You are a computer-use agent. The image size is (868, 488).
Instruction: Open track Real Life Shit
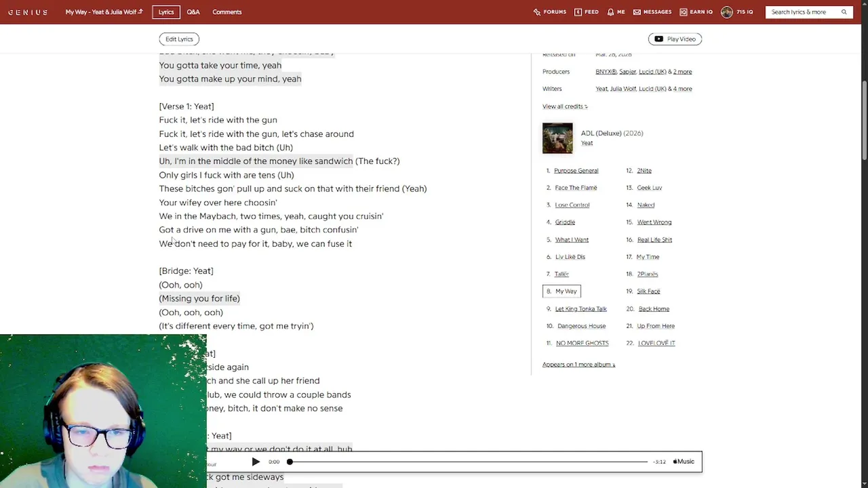click(654, 240)
